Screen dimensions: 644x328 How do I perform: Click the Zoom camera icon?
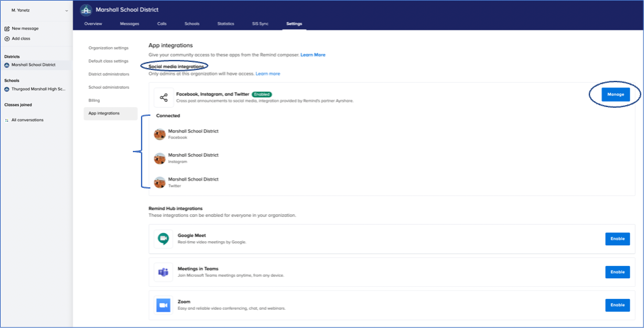pos(163,304)
